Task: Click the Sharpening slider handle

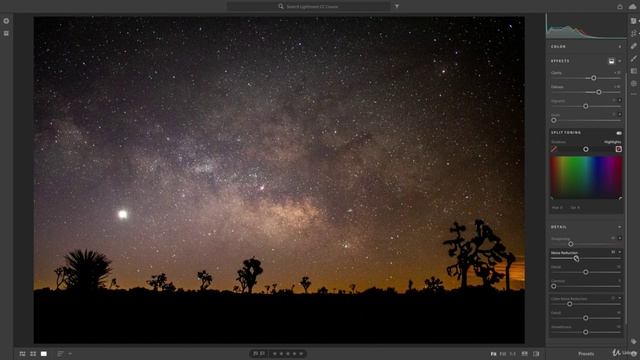Action: coord(571,244)
